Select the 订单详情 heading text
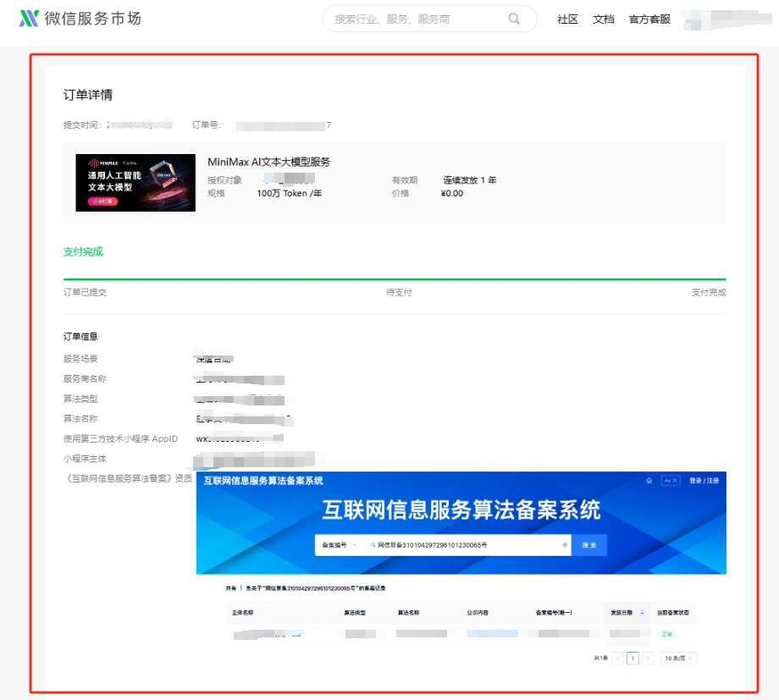Screen dimensions: 779x700 click(x=88, y=95)
